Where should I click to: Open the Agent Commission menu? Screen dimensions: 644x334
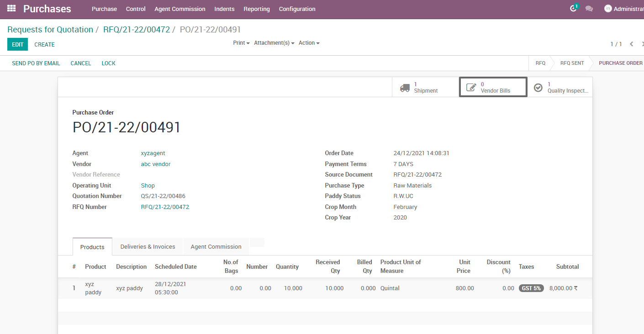coord(180,9)
